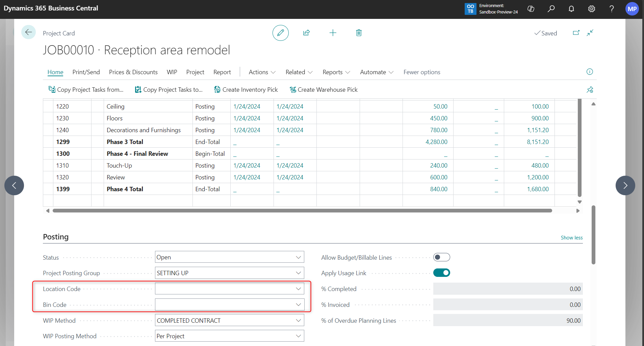Open Copilot icon in top bar
The image size is (644, 346).
click(531, 9)
